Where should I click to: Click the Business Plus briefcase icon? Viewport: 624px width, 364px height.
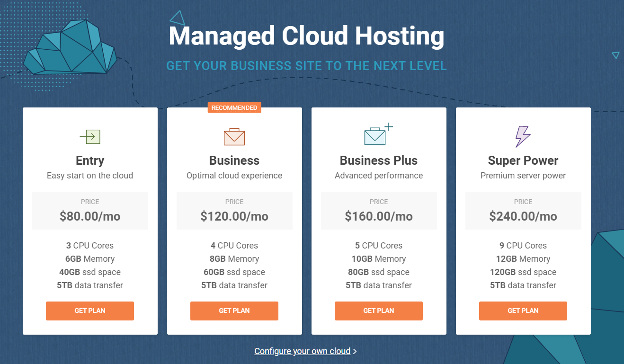pyautogui.click(x=378, y=134)
